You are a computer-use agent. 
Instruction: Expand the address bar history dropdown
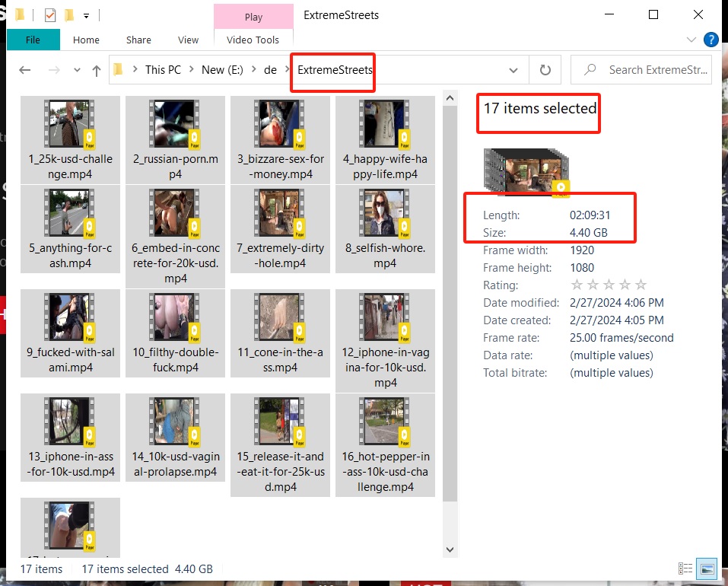tap(513, 70)
